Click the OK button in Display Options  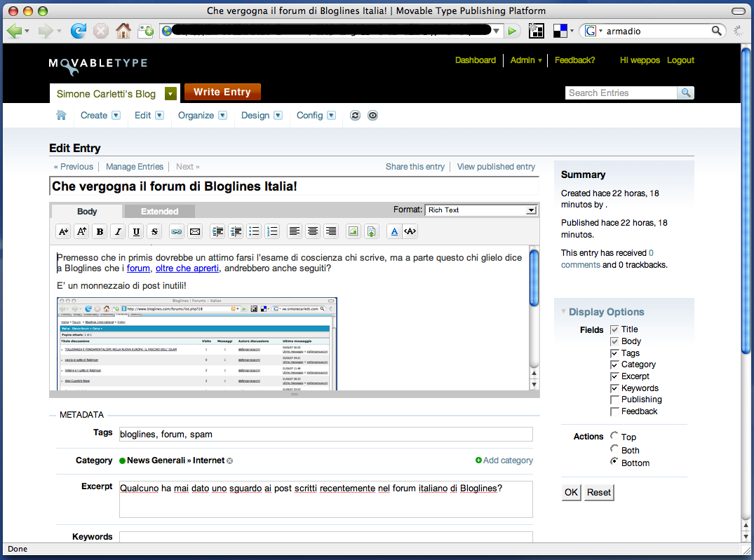coord(571,492)
